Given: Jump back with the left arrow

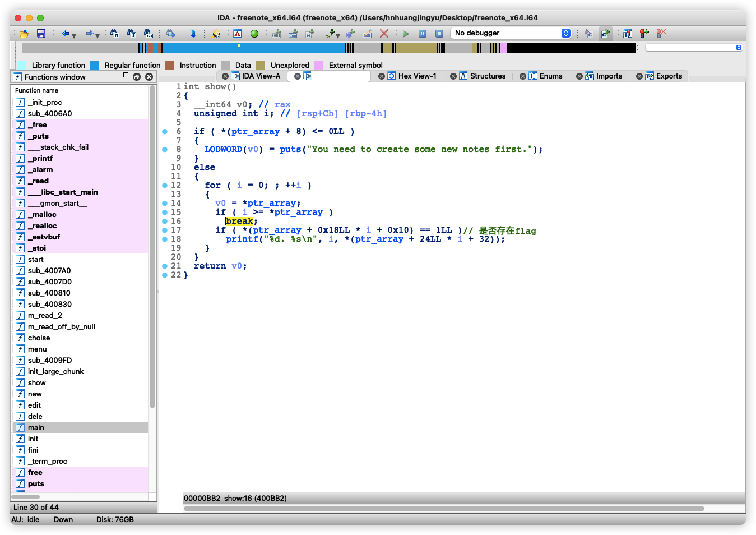Looking at the screenshot, I should (66, 34).
